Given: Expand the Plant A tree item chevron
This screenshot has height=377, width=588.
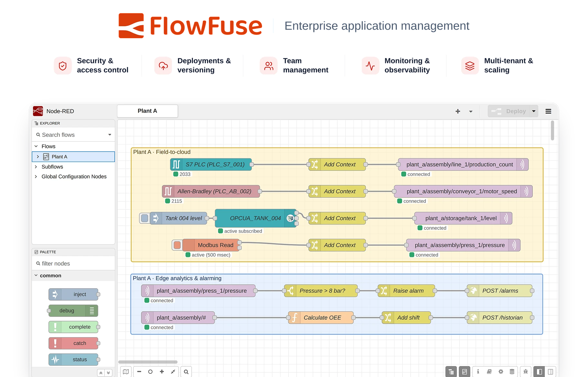Looking at the screenshot, I should coord(38,157).
